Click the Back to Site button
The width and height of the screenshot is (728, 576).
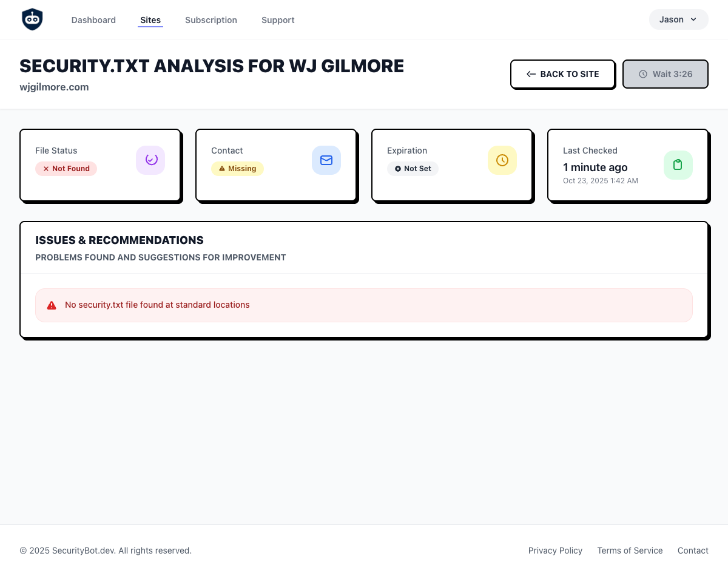point(562,74)
